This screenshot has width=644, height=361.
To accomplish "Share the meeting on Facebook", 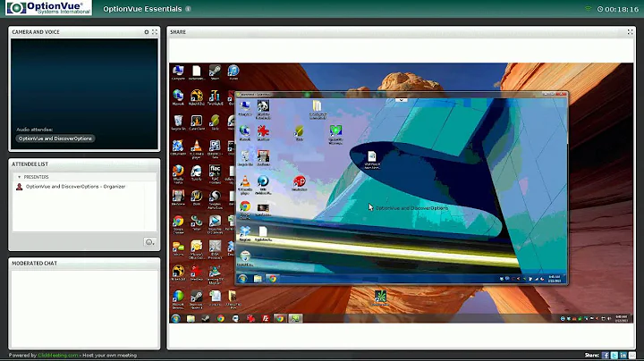I will click(606, 356).
